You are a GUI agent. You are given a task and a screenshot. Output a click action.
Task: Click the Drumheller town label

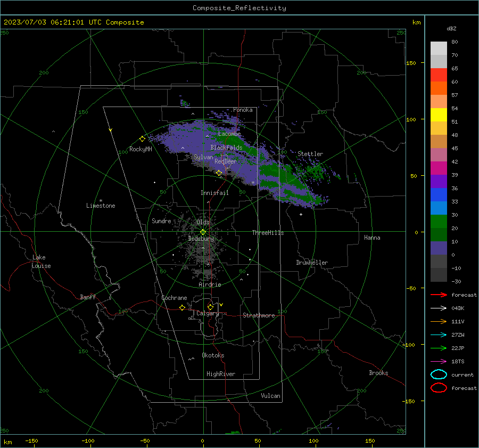(312, 263)
